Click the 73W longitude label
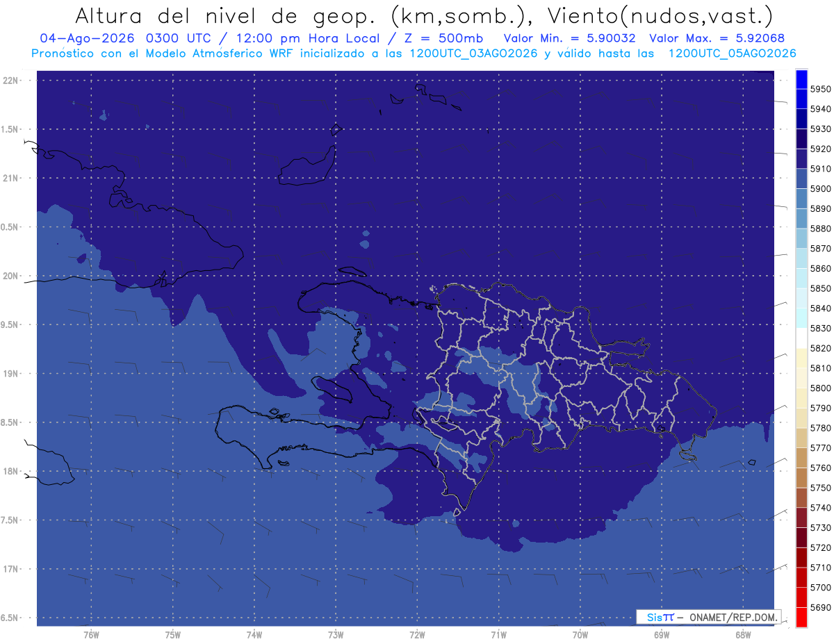This screenshot has width=834, height=644. 336,635
